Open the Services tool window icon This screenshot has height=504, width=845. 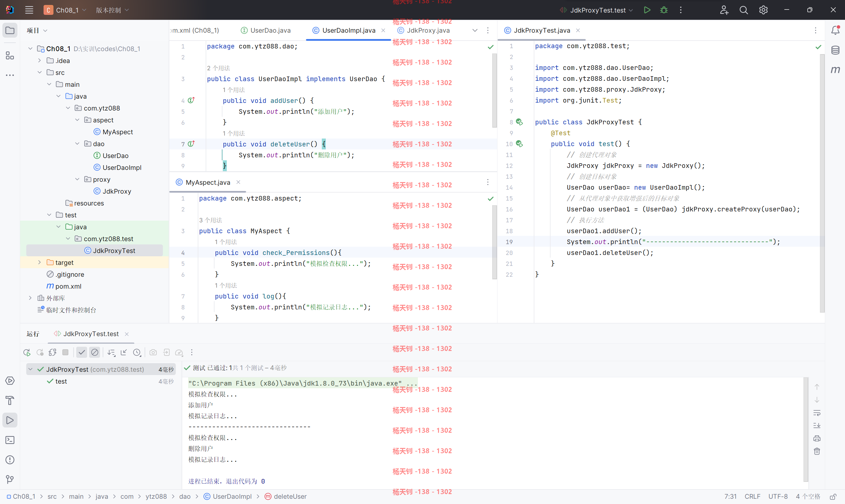(x=10, y=381)
